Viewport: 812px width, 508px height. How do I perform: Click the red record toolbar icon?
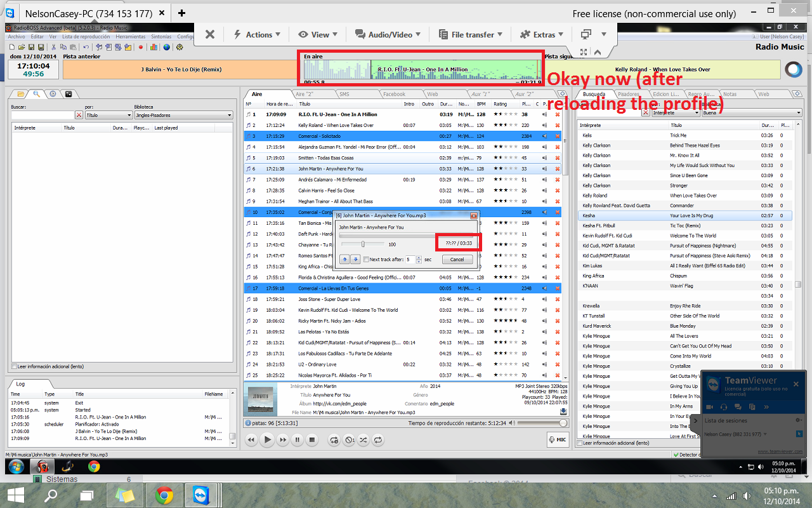(140, 47)
